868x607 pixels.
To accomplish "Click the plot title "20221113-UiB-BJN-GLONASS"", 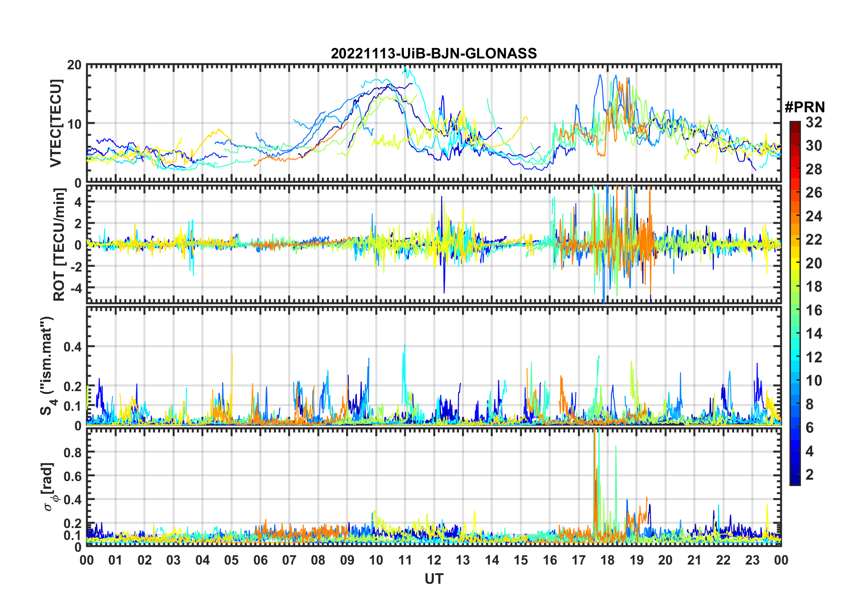I will click(434, 53).
